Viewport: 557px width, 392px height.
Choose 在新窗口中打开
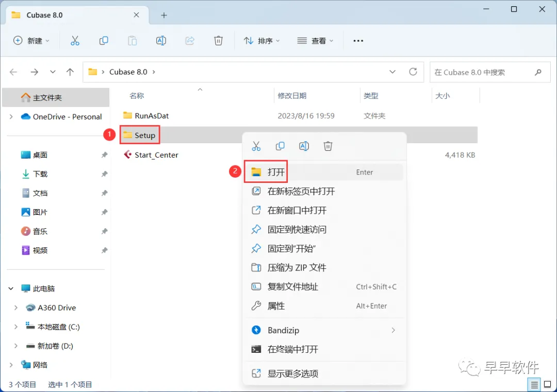[x=324, y=210]
